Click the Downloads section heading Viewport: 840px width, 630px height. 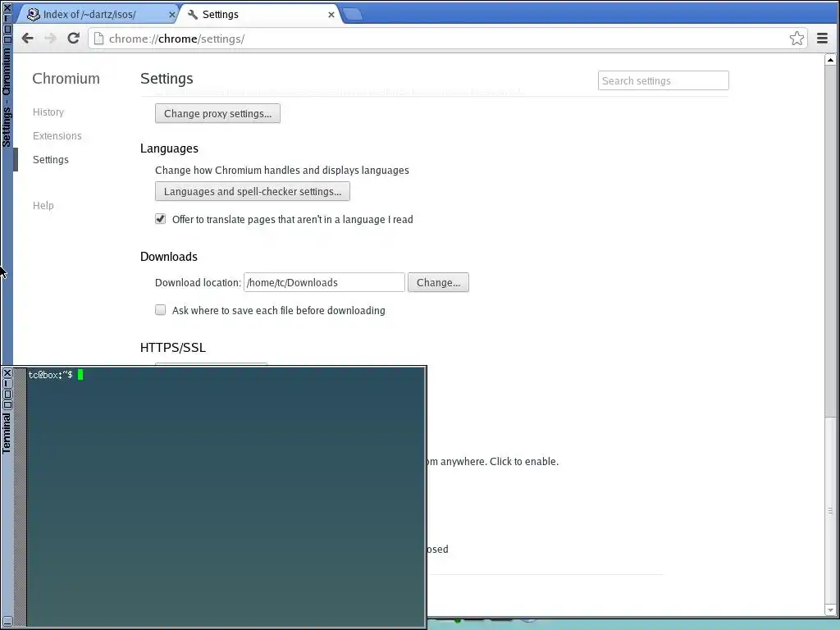coord(169,257)
